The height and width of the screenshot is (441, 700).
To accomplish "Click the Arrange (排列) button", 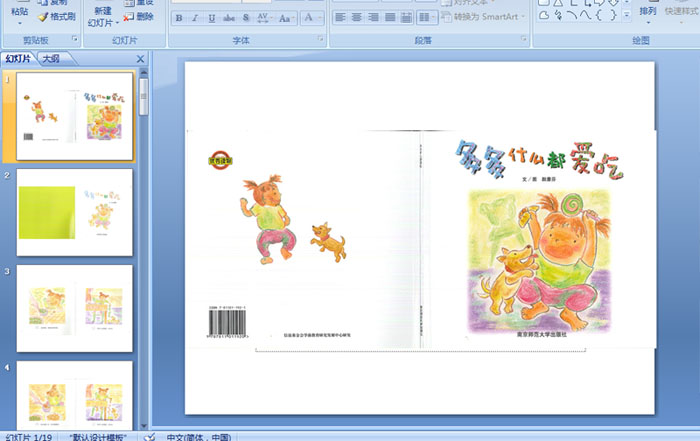I will (647, 10).
